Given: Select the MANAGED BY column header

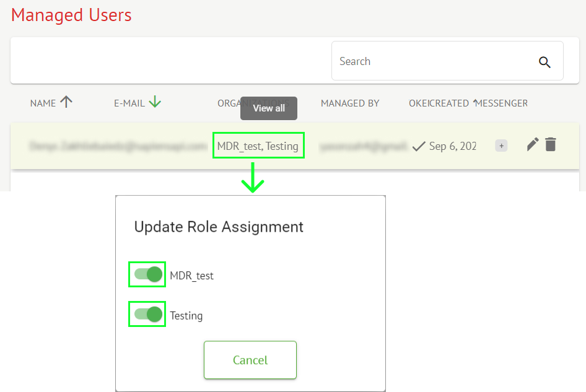Looking at the screenshot, I should [x=350, y=103].
